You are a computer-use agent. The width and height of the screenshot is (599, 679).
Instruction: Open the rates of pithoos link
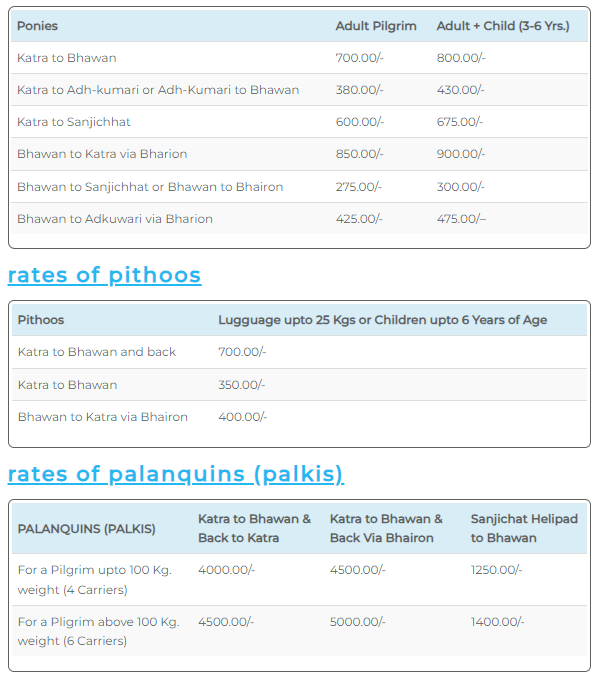(104, 275)
